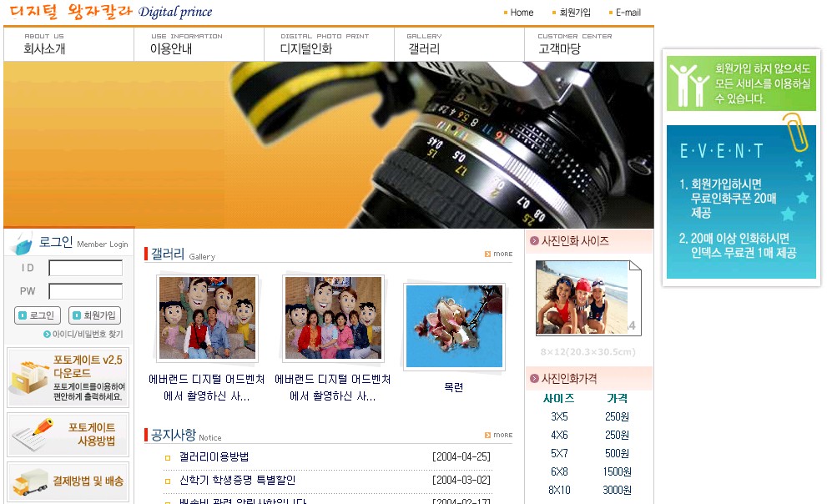Click the 3X5 size row
827x504 pixels.
pyautogui.click(x=559, y=416)
